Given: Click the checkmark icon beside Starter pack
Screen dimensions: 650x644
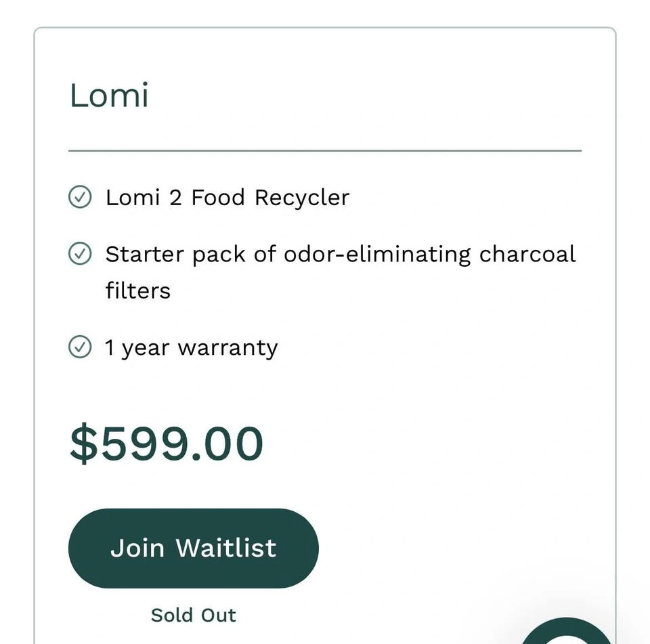Looking at the screenshot, I should tap(80, 254).
